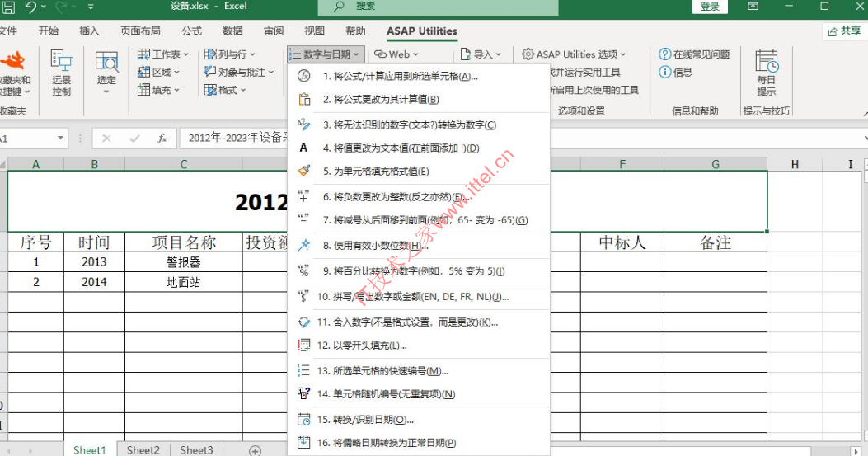Choose 11. 舍入数字 menu entry
Screen dimensions: 868x456
pos(419,322)
